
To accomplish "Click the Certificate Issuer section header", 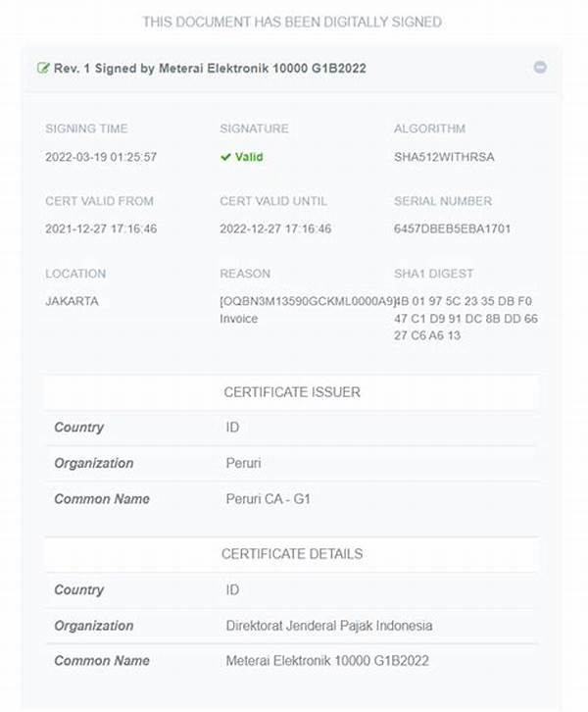I will point(291,392).
